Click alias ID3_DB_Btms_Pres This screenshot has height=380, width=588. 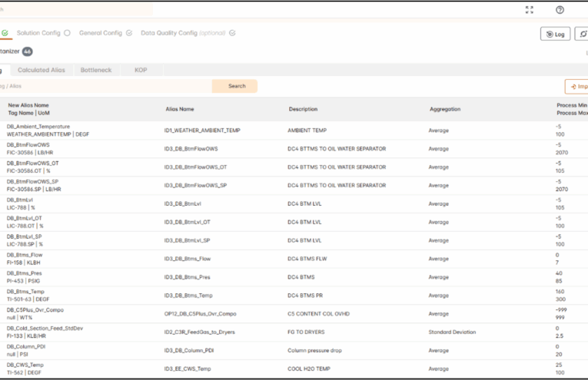tap(187, 277)
